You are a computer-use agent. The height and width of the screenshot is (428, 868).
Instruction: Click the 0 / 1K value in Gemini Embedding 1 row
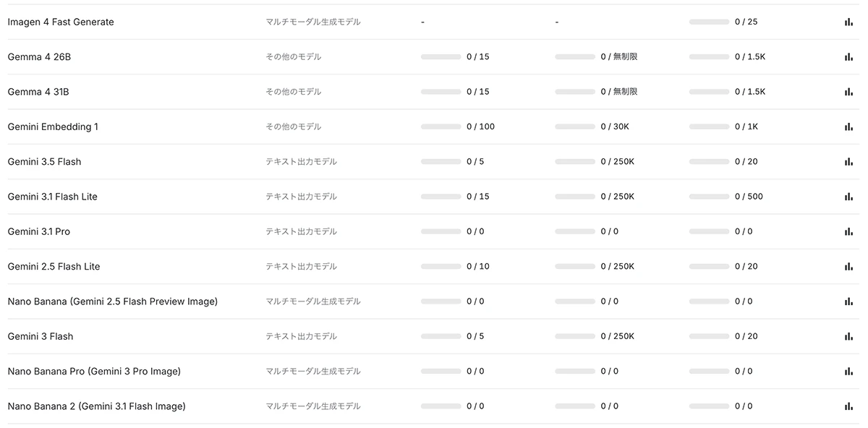pos(746,127)
